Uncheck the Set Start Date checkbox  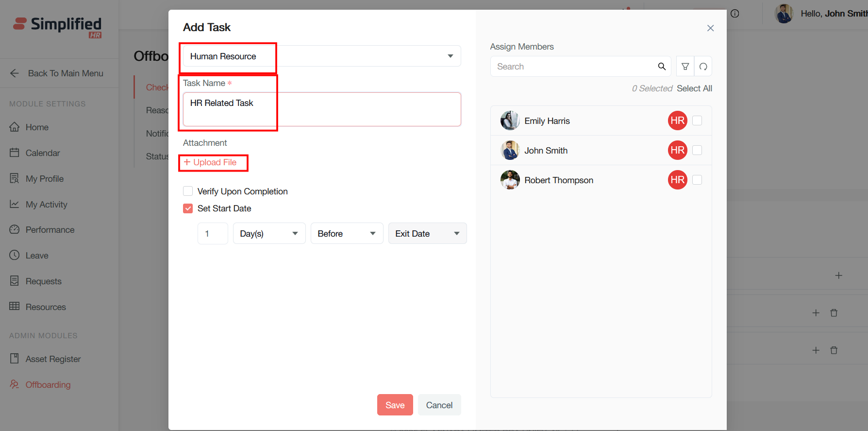click(188, 208)
